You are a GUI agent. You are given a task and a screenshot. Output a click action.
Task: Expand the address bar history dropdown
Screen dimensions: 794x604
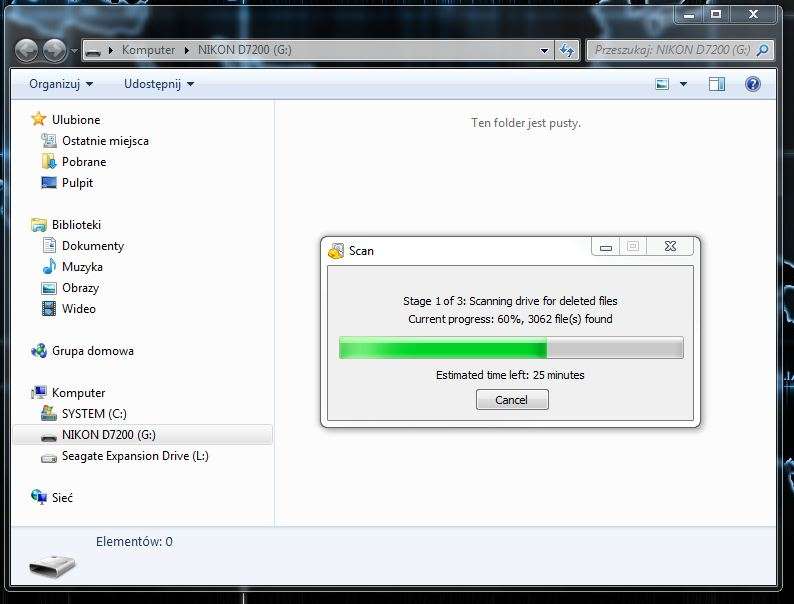coord(544,50)
